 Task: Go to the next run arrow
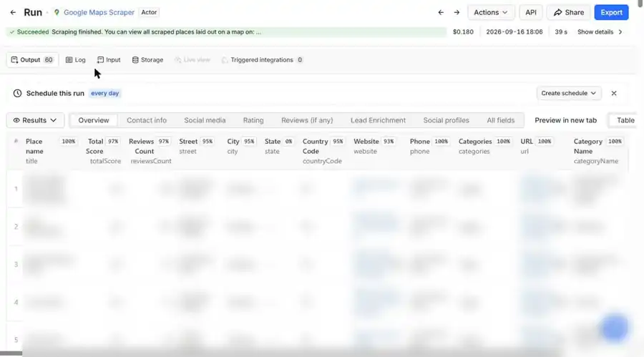pos(457,12)
